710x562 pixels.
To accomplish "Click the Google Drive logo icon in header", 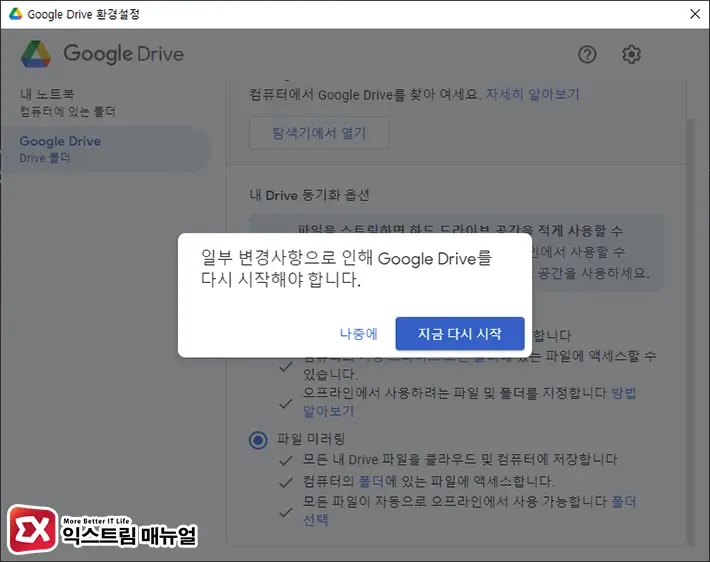I will tap(36, 54).
